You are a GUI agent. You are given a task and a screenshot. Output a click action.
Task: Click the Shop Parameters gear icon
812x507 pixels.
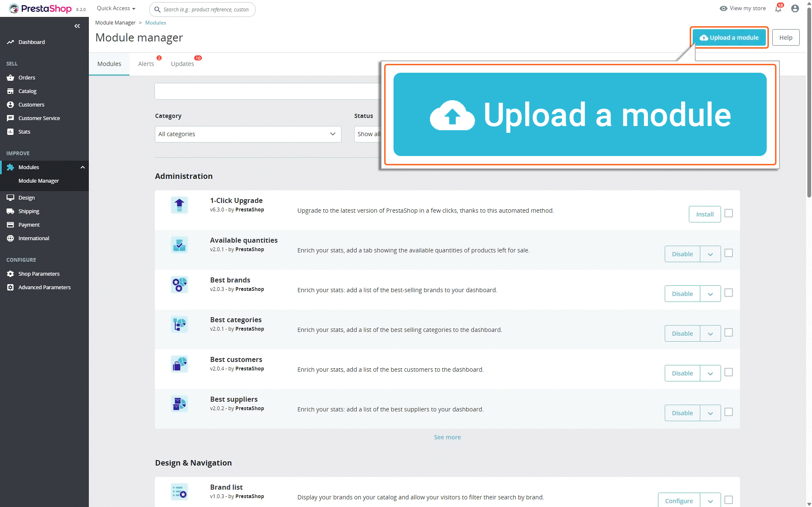click(11, 274)
